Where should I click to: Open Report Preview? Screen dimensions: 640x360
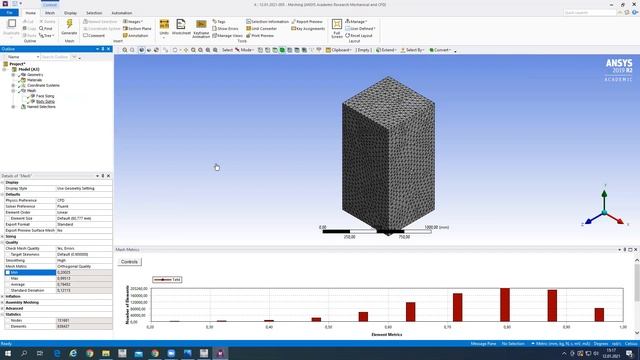click(307, 22)
